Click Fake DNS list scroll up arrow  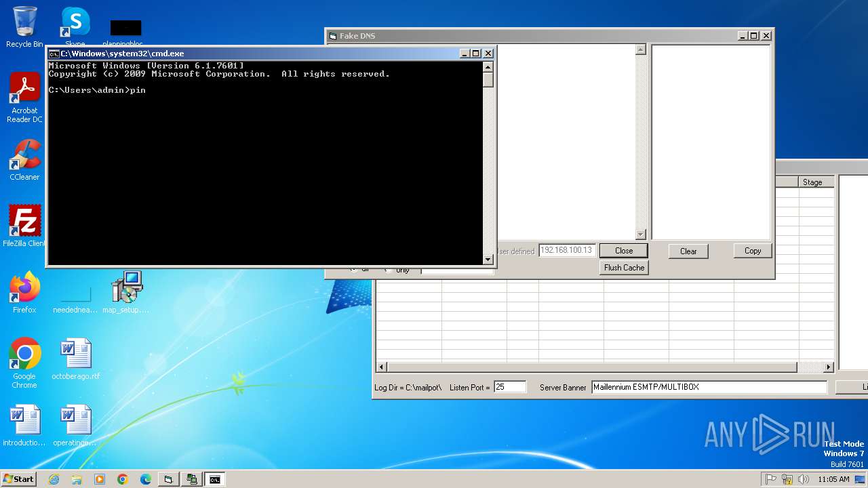(641, 50)
